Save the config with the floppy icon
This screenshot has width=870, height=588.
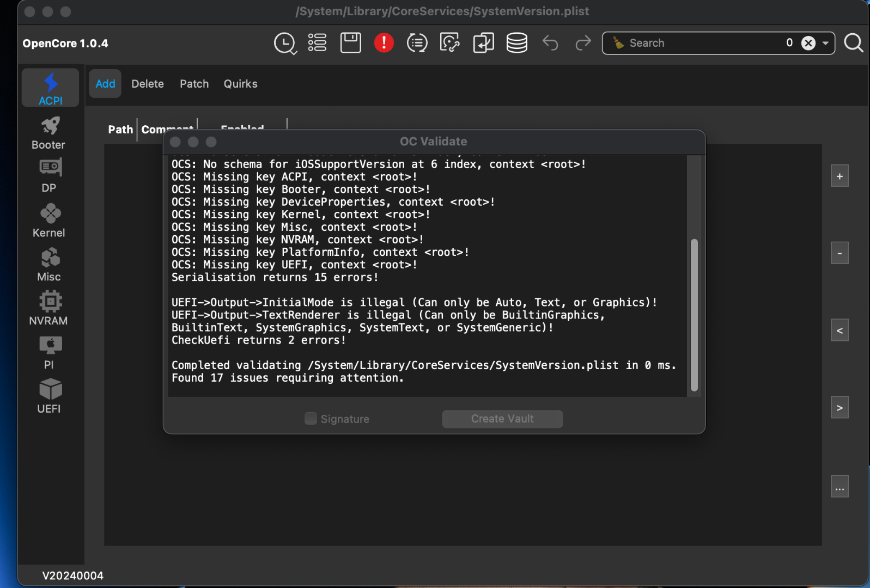(351, 42)
